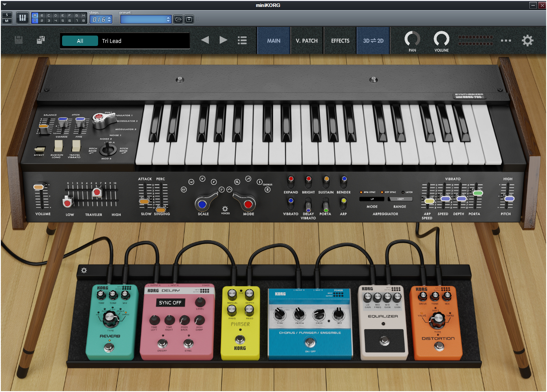Switch to the EFFECTS tab
The width and height of the screenshot is (547, 392).
(340, 41)
